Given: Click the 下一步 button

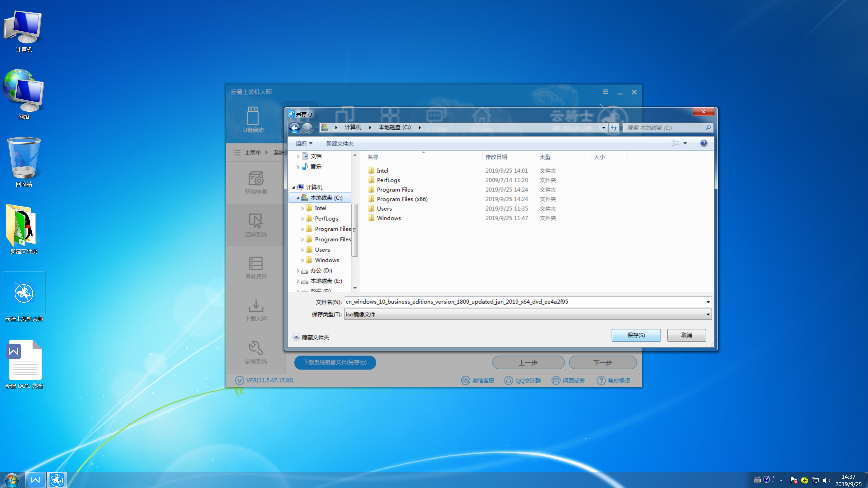Looking at the screenshot, I should pos(603,363).
